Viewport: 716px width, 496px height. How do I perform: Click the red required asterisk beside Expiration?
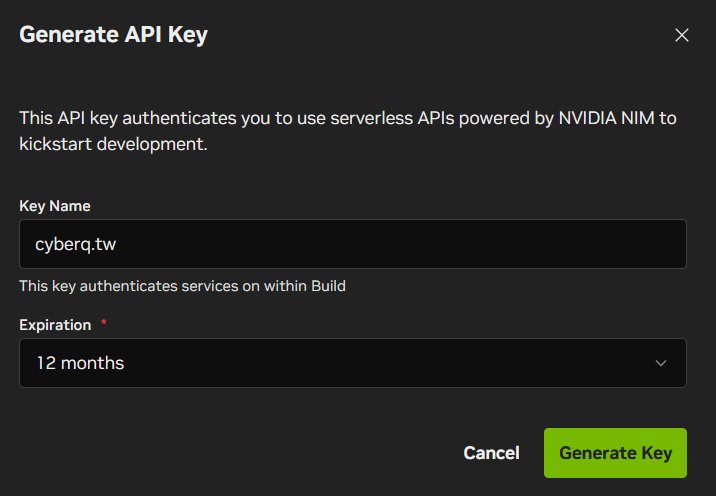[x=104, y=324]
